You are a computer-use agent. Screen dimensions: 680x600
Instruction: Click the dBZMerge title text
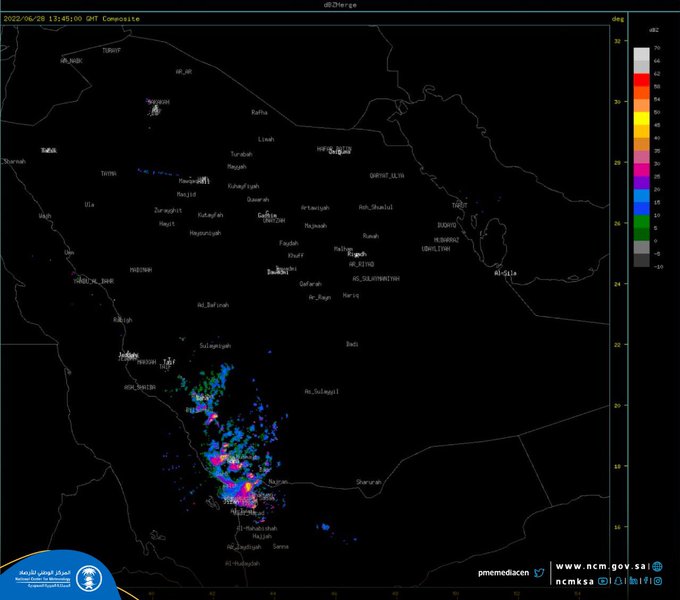coord(340,5)
